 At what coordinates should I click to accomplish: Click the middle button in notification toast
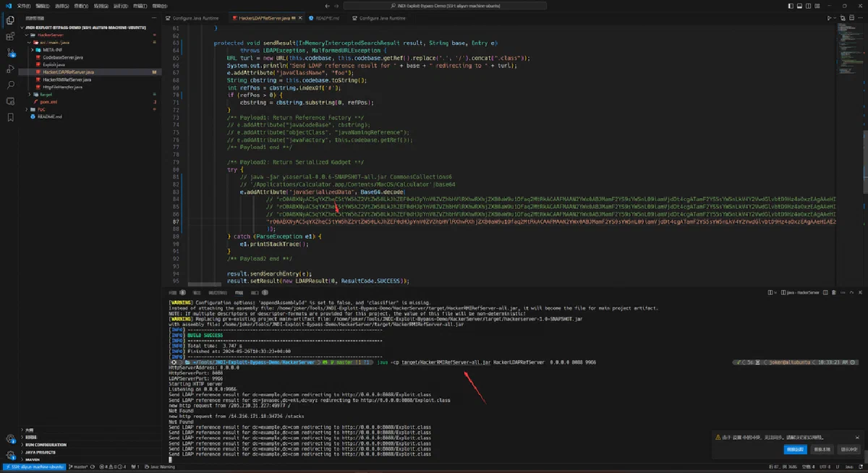pyautogui.click(x=822, y=449)
